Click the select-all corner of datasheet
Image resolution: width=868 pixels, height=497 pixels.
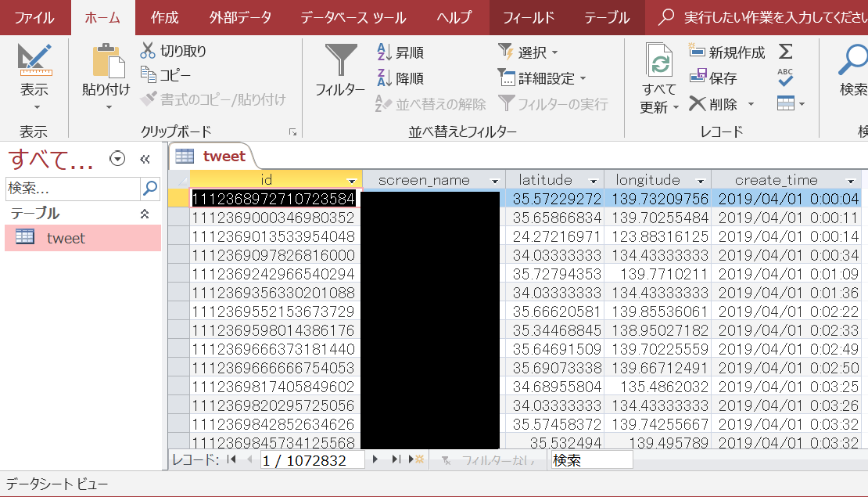[179, 179]
